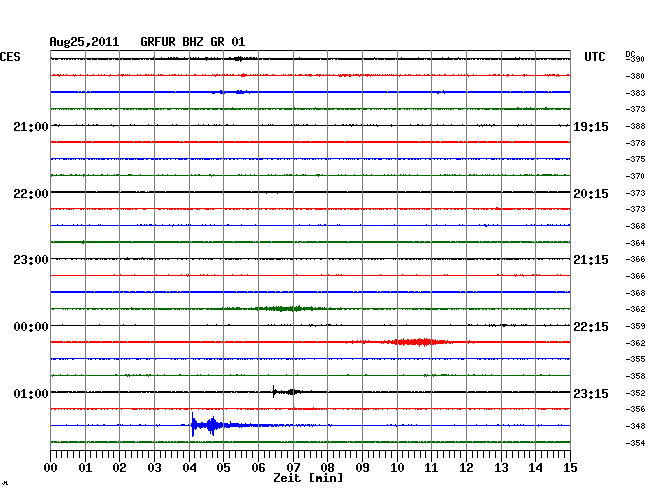Image resolution: width=650 pixels, height=494 pixels.
Task: Click the 01 minute axis label
Action: click(x=85, y=468)
